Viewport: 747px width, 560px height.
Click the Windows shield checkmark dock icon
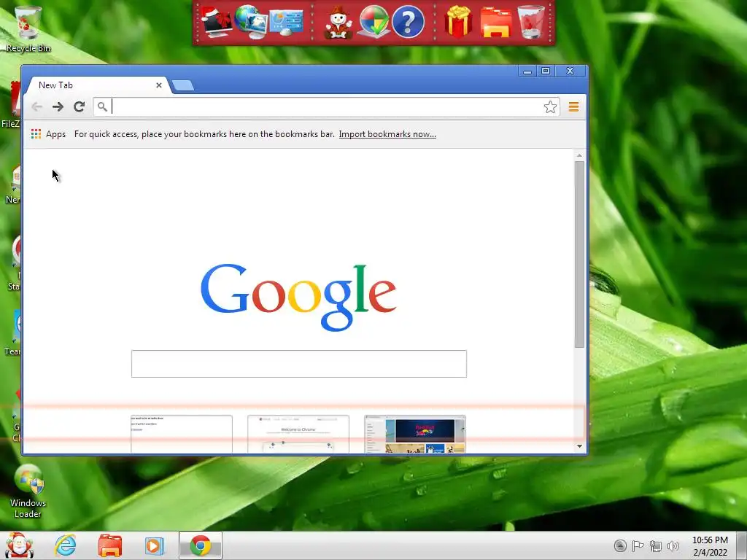[x=373, y=22]
